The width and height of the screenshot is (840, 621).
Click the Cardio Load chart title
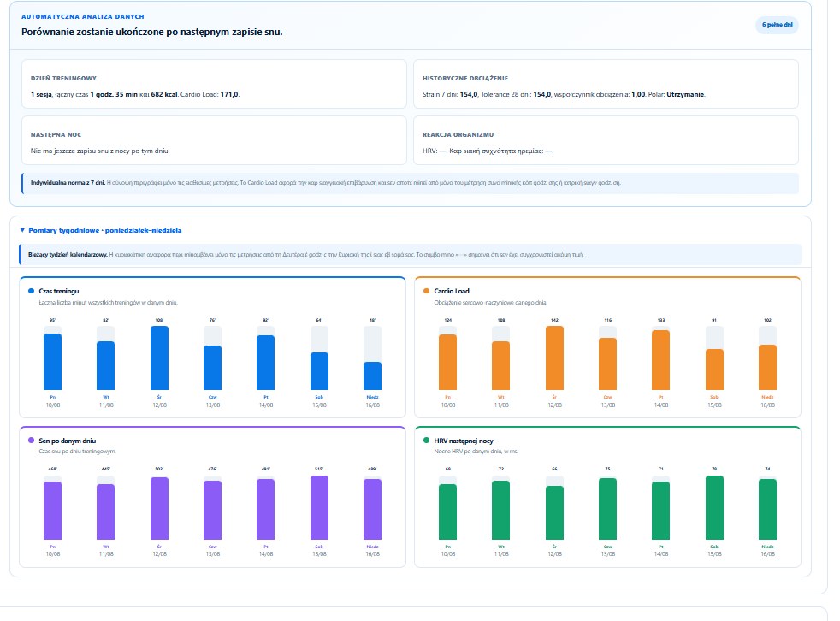(452, 291)
